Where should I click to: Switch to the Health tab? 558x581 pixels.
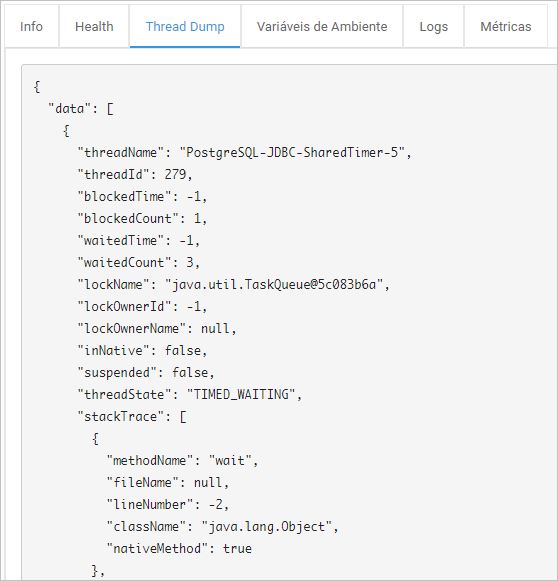(x=94, y=27)
